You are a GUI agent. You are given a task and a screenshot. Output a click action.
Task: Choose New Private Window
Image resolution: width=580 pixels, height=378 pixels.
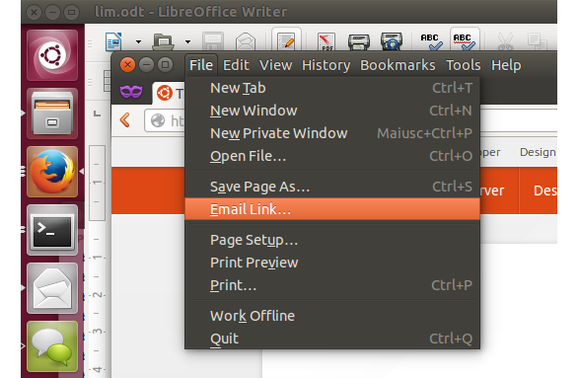point(332,133)
